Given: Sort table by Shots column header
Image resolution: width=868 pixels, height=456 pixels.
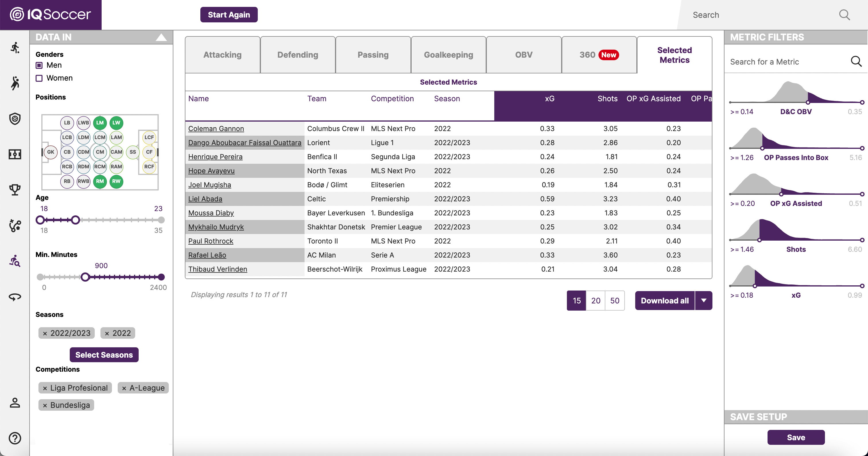Looking at the screenshot, I should (607, 99).
